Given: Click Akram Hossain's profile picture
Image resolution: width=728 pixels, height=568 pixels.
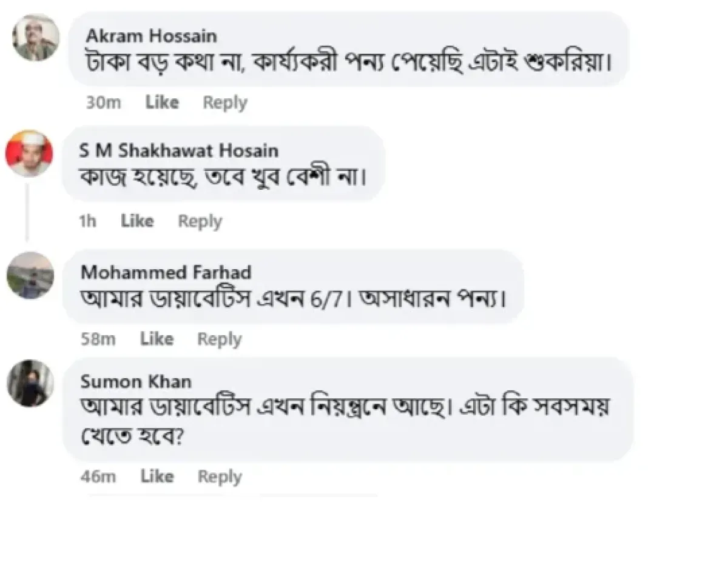Looking at the screenshot, I should pos(36,38).
